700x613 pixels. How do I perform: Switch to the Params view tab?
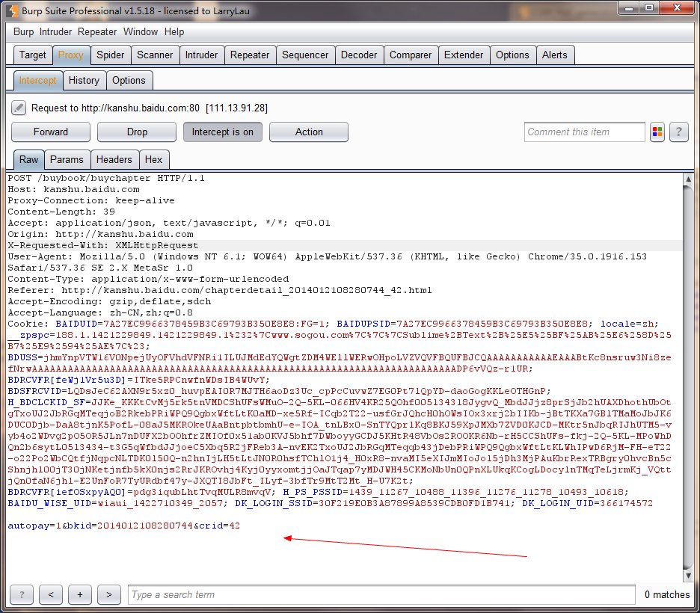pos(67,160)
